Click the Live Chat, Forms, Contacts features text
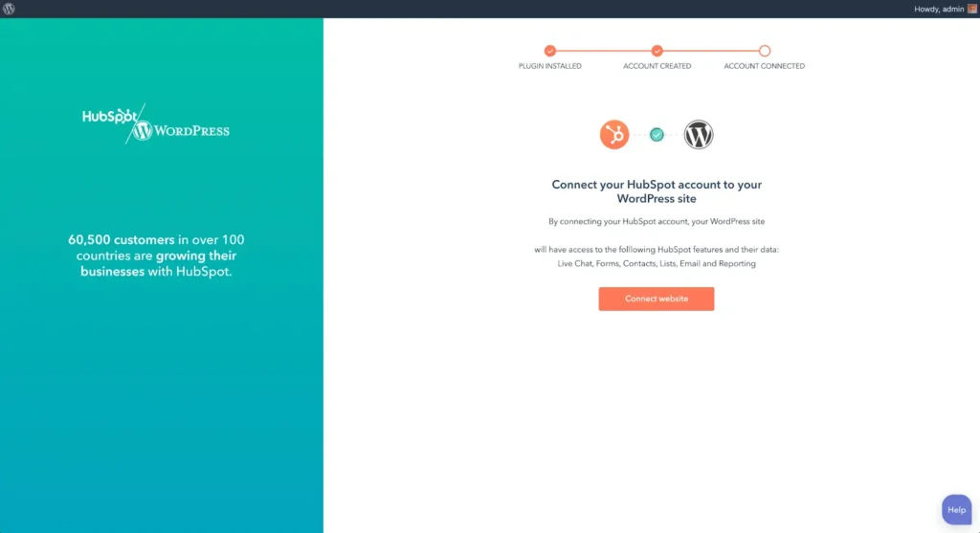 click(657, 264)
